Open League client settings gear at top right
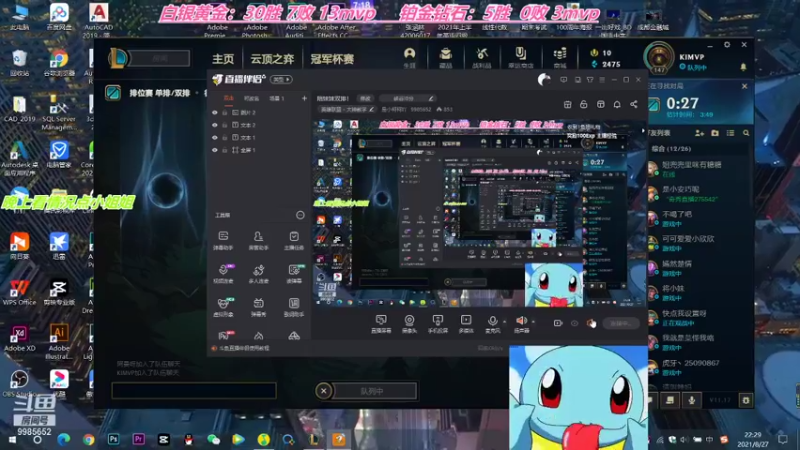The image size is (800, 450). [727, 45]
